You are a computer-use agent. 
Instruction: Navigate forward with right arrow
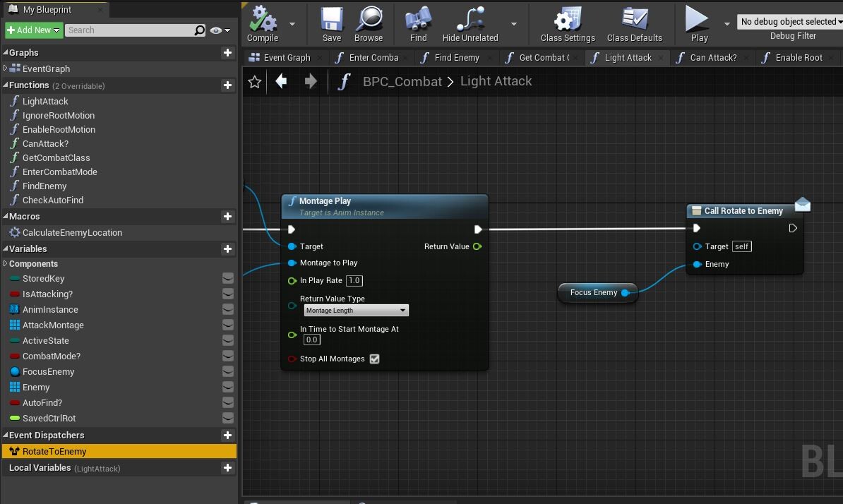click(311, 81)
